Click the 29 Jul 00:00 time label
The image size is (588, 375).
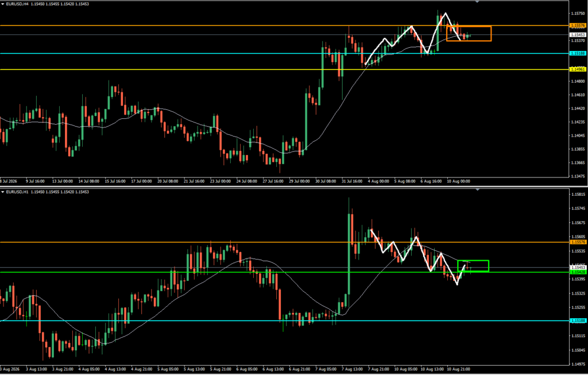click(x=300, y=181)
